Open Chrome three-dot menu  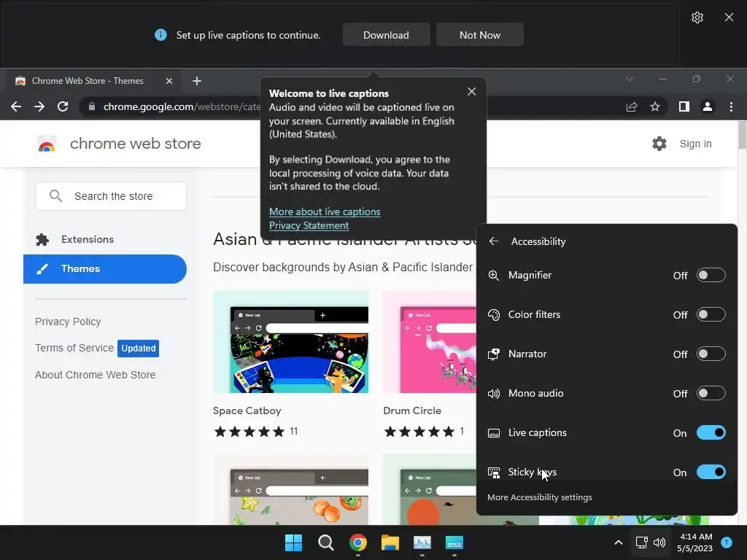pos(731,106)
